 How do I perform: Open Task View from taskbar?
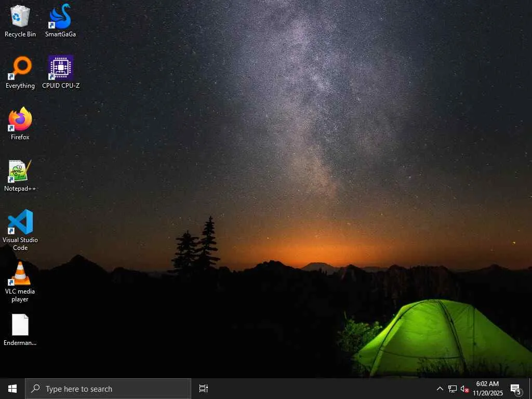(x=204, y=389)
